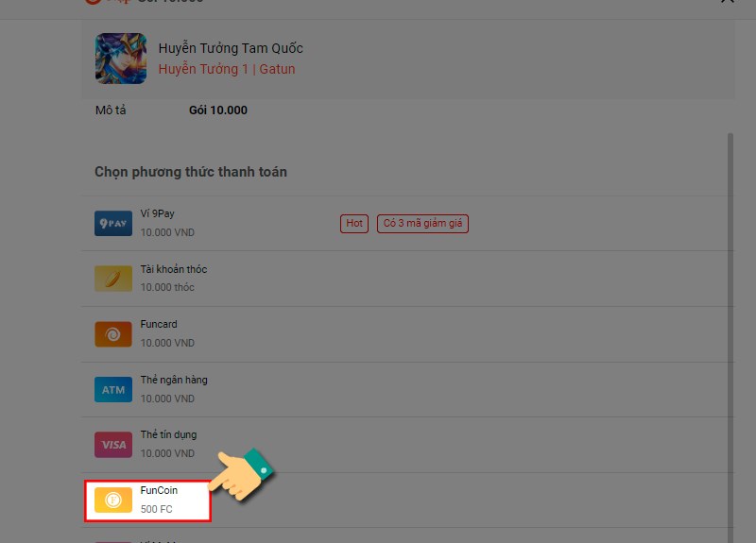The width and height of the screenshot is (756, 543).
Task: Click the payment list vertical scrollbar
Action: pyautogui.click(x=730, y=337)
